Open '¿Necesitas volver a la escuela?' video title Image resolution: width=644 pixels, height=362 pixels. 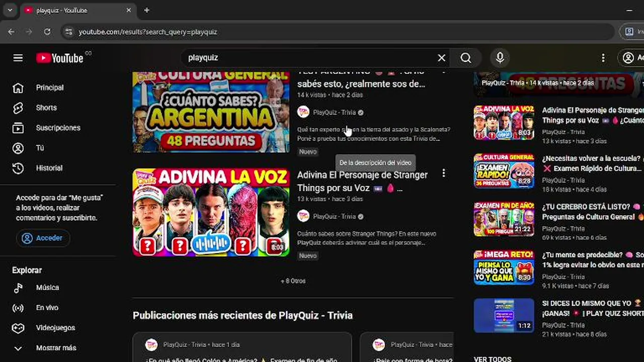point(593,163)
